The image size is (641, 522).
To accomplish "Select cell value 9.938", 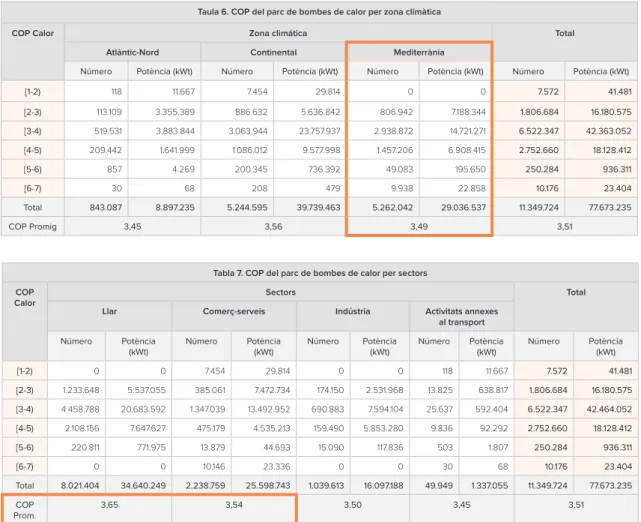I will click(402, 188).
